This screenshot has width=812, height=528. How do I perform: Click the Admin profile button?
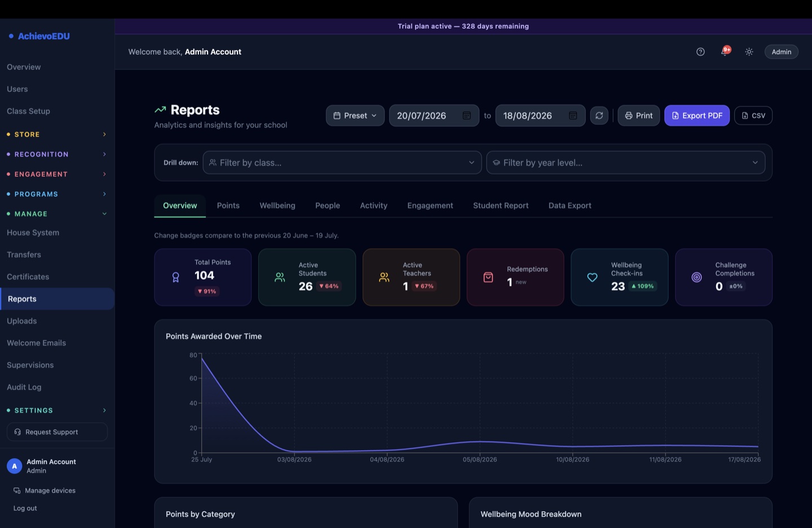click(782, 52)
